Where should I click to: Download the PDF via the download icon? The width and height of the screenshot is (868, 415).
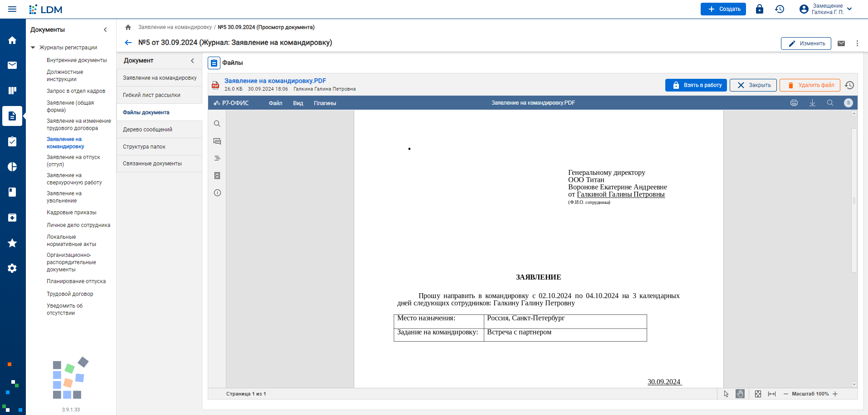point(812,103)
